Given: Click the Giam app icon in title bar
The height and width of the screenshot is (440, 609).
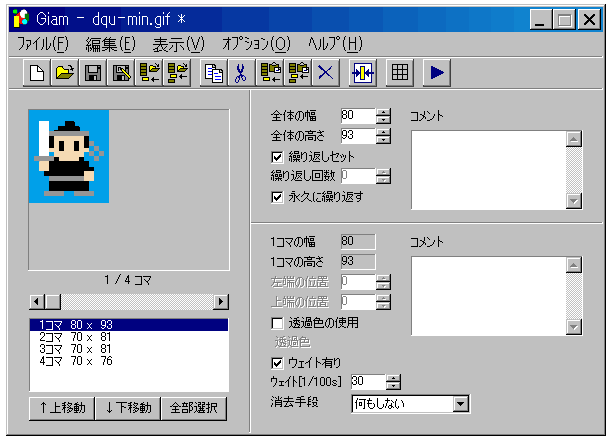Looking at the screenshot, I should [x=21, y=19].
